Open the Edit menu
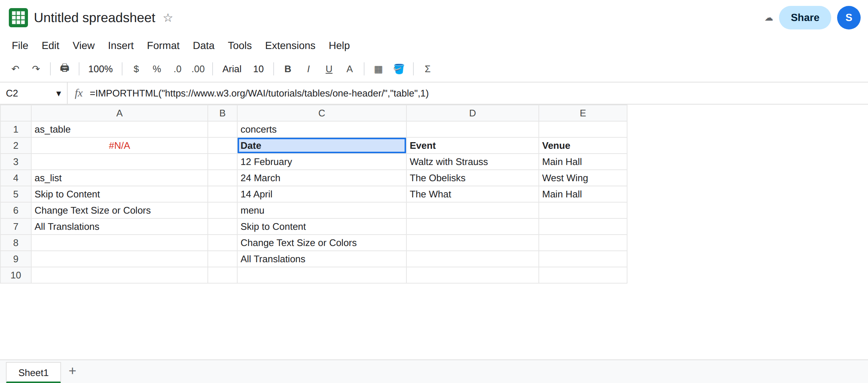This screenshot has width=868, height=383. pyautogui.click(x=50, y=45)
